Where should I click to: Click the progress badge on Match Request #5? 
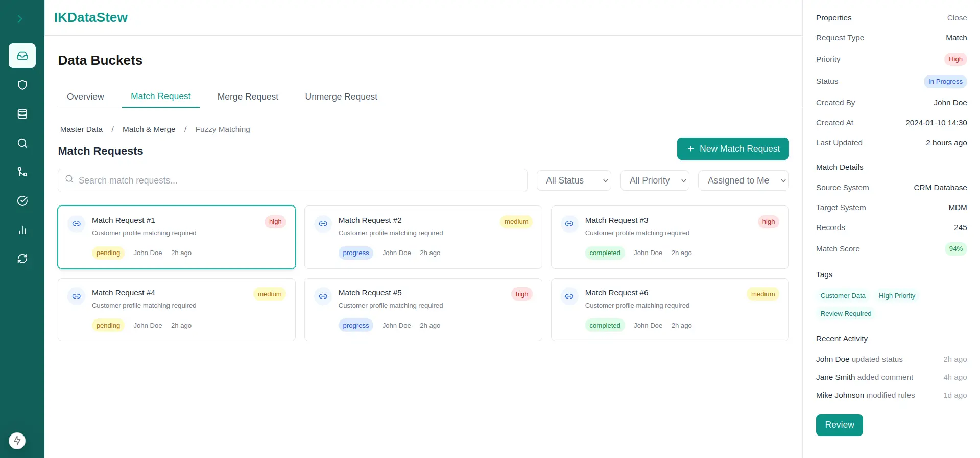point(356,326)
